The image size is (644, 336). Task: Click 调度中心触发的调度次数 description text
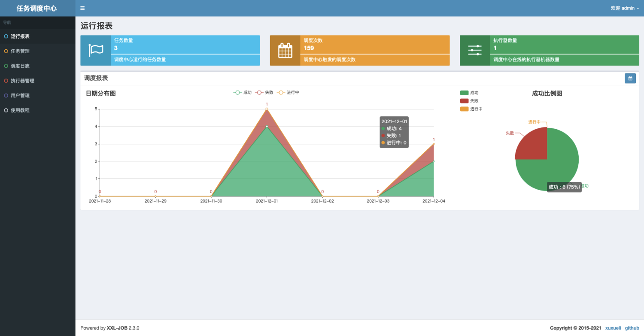[x=330, y=60]
